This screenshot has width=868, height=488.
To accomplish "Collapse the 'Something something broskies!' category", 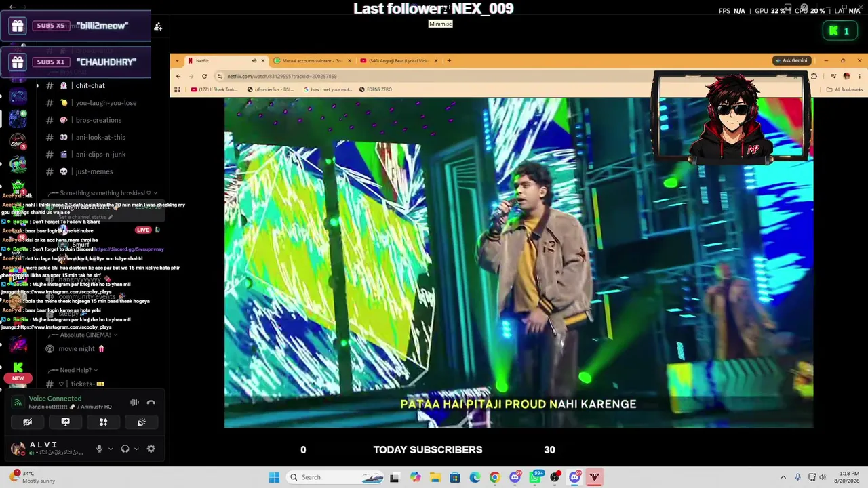I will 104,193.
